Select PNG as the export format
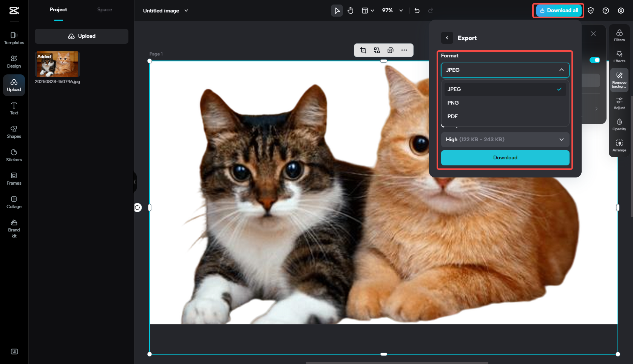The width and height of the screenshot is (633, 364). (453, 103)
